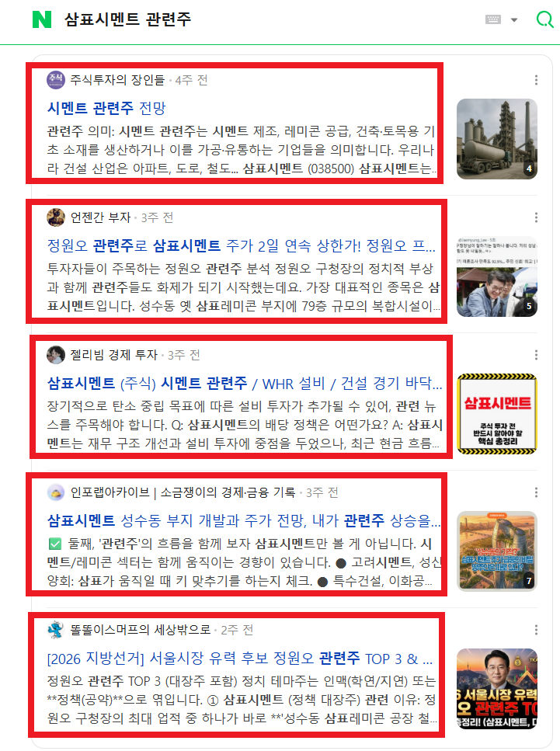Screen dimensions: 560x751
Task: Open more options for 똘똘이스머프 post
Action: (x=536, y=630)
